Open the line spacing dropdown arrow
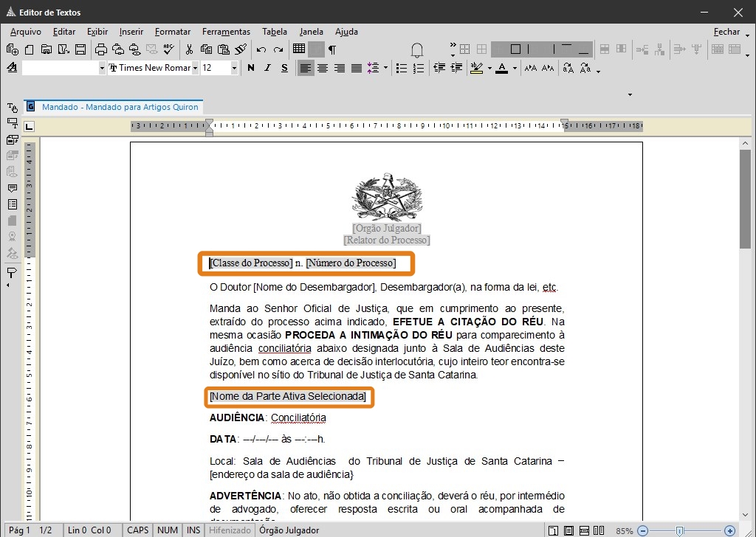 [x=385, y=68]
